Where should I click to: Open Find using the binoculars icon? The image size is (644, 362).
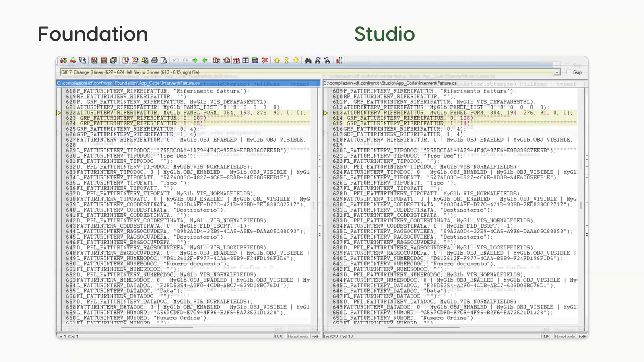click(308, 60)
